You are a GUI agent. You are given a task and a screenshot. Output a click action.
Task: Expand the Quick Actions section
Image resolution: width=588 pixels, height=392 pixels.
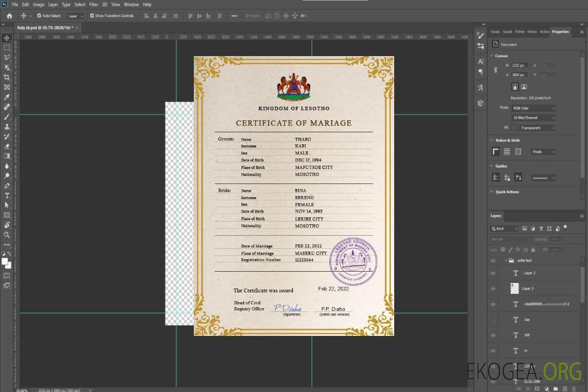pyautogui.click(x=492, y=192)
